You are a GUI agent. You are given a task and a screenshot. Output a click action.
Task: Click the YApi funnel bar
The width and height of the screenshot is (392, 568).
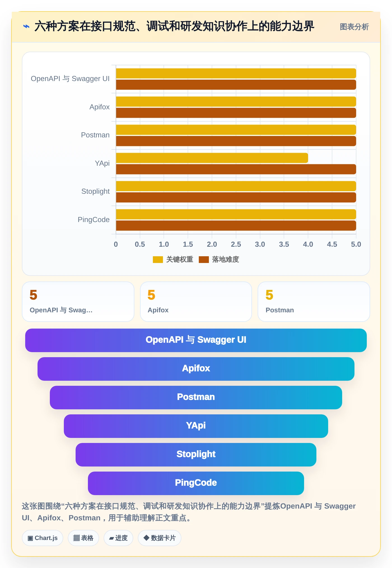[196, 426]
